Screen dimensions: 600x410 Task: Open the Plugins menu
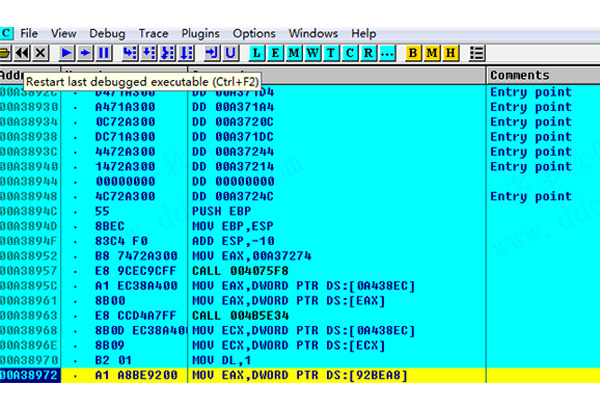pos(203,33)
